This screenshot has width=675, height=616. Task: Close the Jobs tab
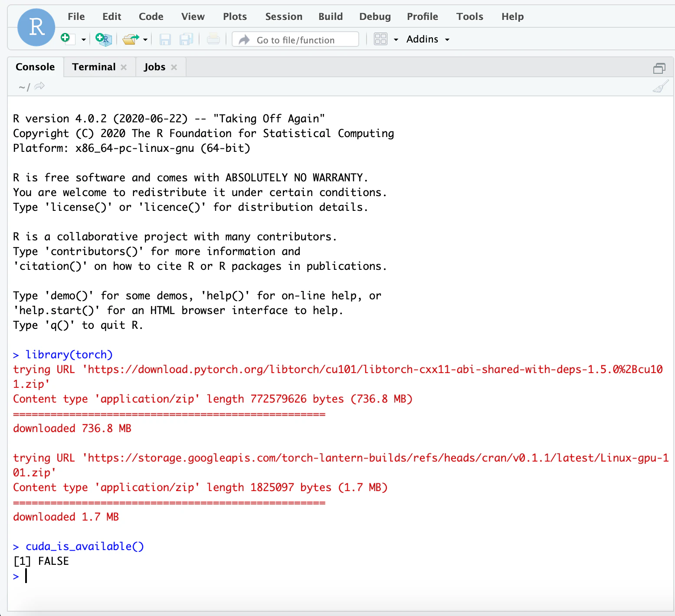174,67
